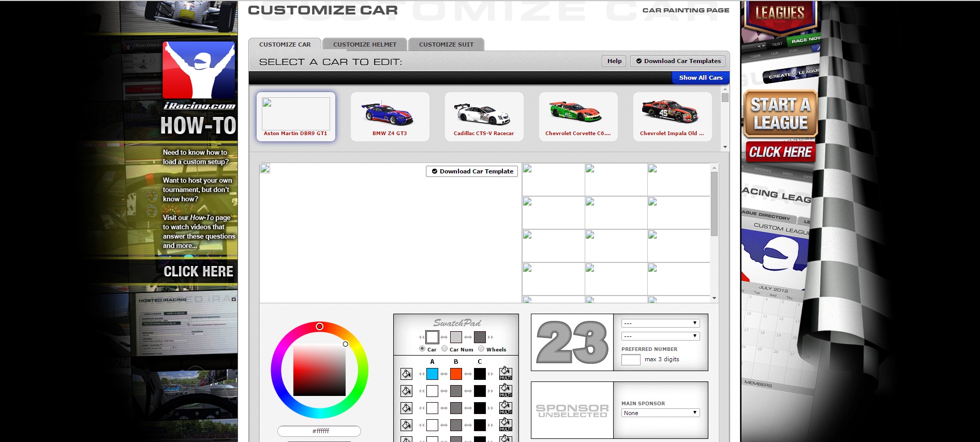Click the Start A League banner button
This screenshot has height=442, width=980.
781,114
